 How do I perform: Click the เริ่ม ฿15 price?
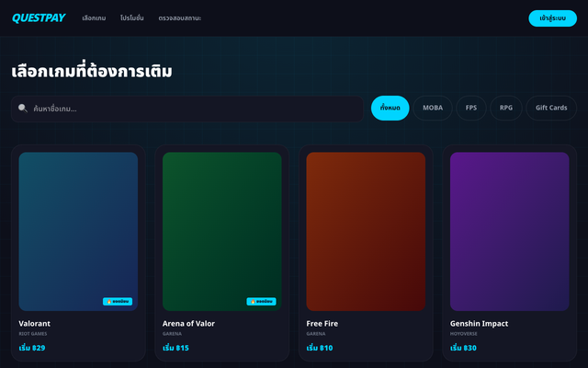(x=175, y=348)
